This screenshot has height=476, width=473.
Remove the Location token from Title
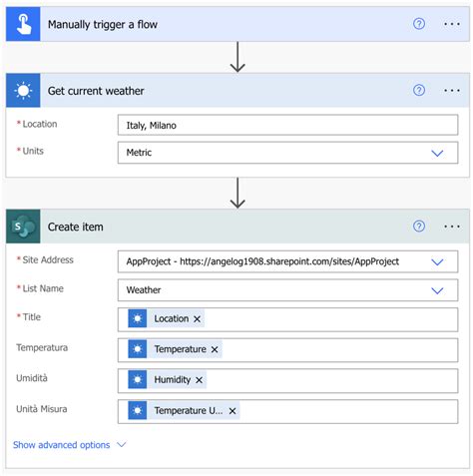(x=197, y=319)
